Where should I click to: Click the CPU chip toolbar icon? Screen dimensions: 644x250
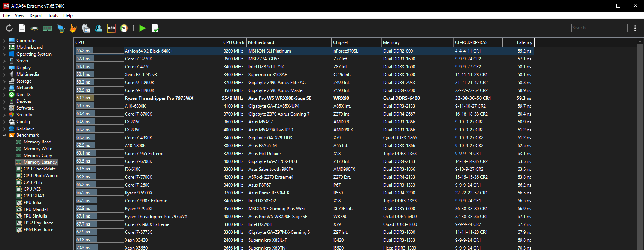pos(34,28)
